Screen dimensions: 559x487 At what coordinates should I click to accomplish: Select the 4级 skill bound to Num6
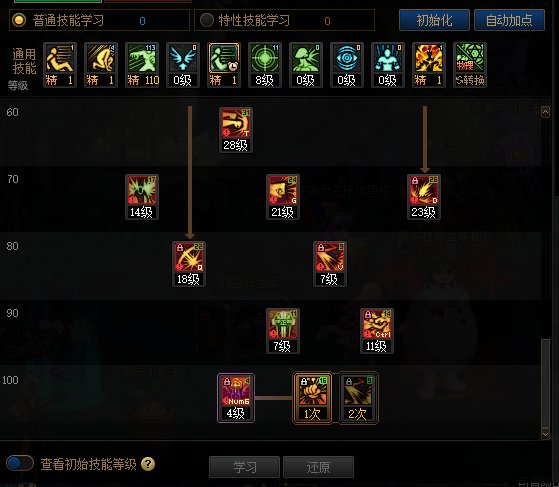click(236, 398)
